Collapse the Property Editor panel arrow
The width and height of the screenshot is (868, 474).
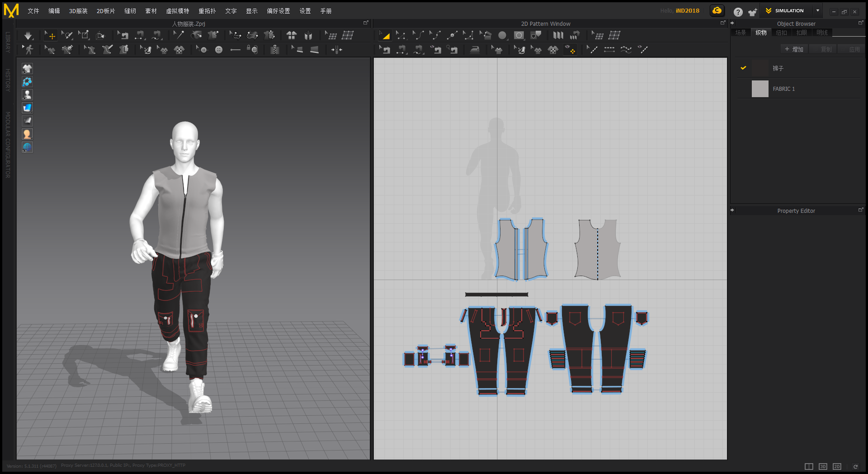[732, 210]
